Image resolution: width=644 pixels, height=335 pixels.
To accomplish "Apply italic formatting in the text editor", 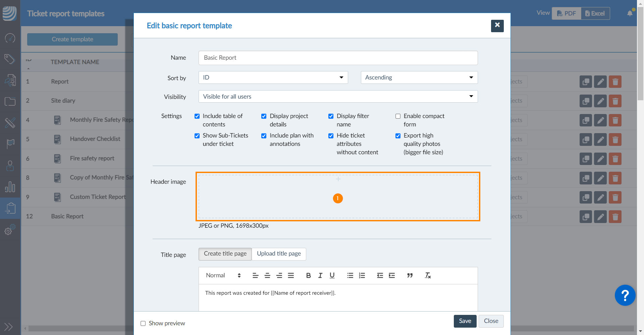I will [320, 275].
